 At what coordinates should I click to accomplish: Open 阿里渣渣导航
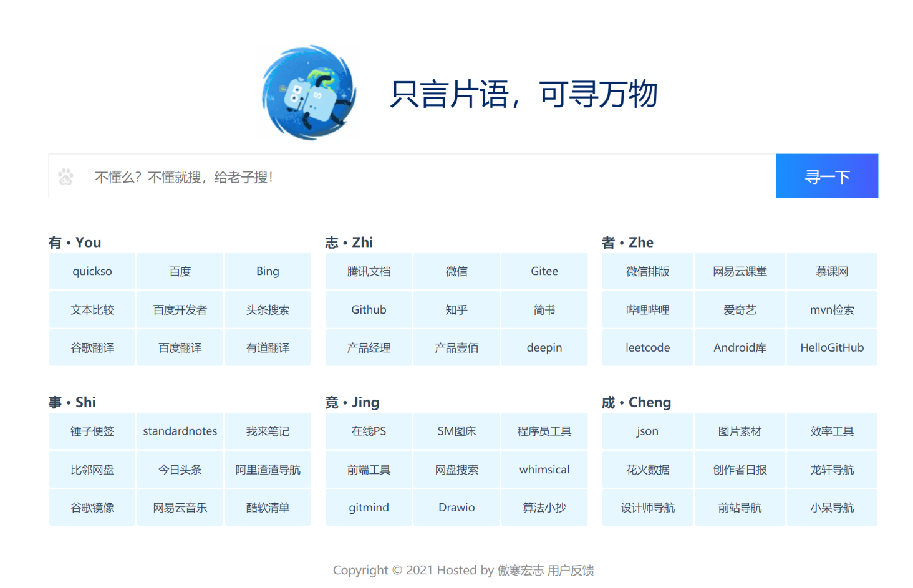(x=268, y=470)
